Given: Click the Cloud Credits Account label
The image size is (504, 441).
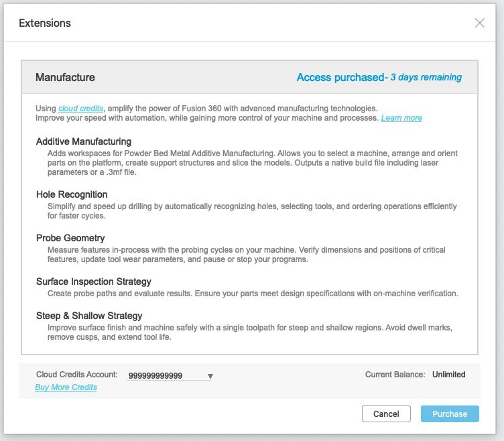Looking at the screenshot, I should [x=77, y=375].
